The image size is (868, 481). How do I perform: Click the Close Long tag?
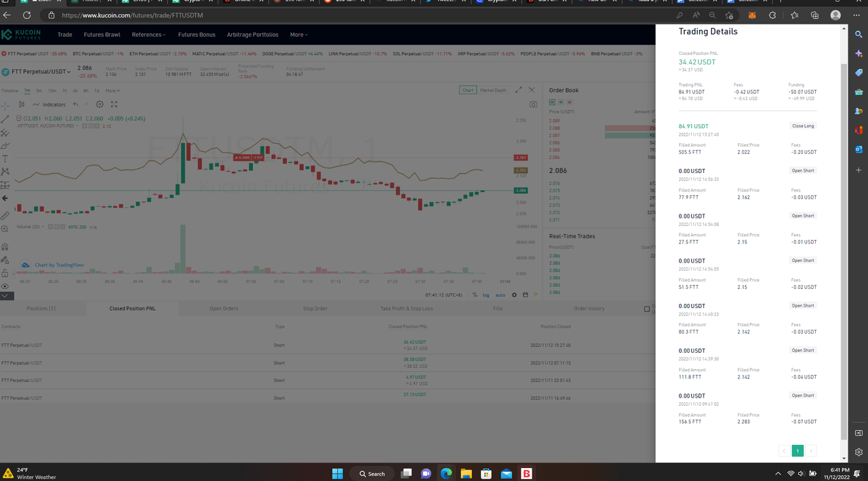click(803, 126)
